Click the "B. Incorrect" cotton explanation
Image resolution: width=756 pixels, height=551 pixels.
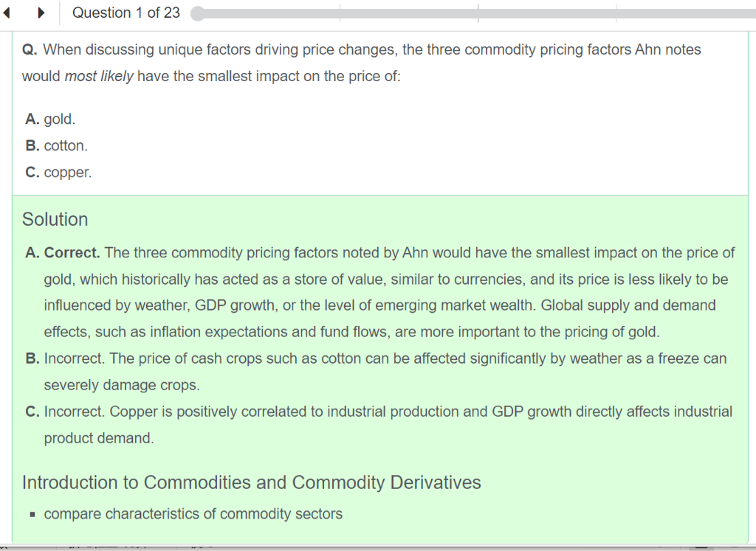(x=384, y=359)
